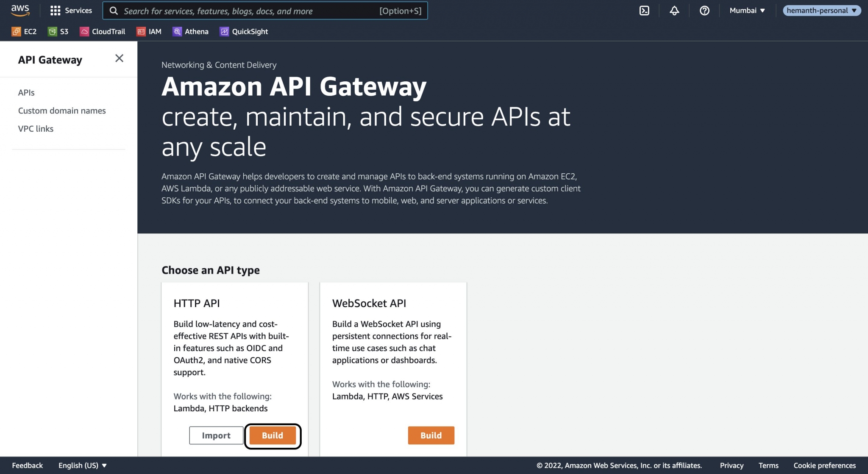Open the English (US) language selector
The image size is (868, 474).
(x=81, y=465)
